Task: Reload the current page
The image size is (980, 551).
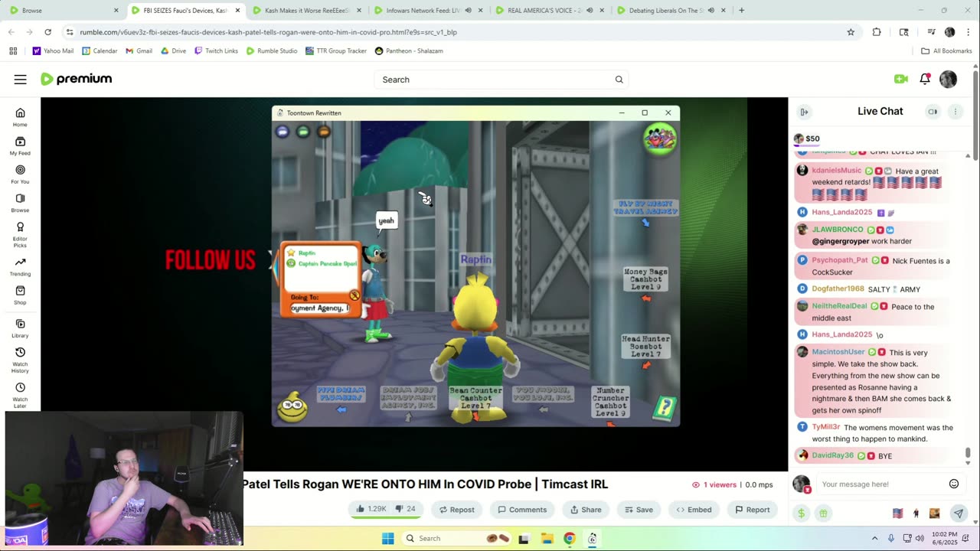Action: point(47,32)
